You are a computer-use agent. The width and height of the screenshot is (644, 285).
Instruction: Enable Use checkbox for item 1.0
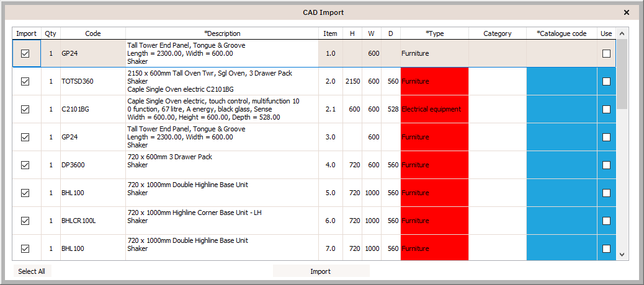pos(606,54)
